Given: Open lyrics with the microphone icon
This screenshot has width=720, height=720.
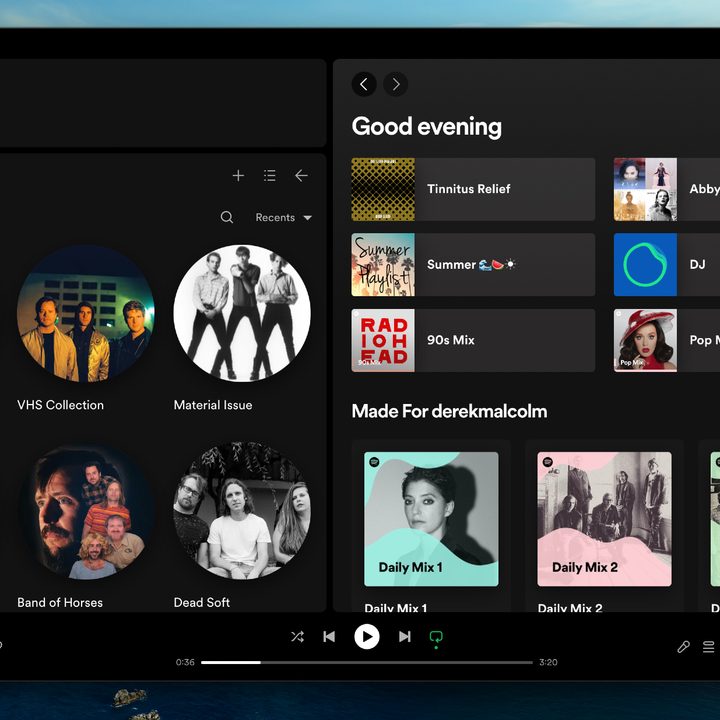Looking at the screenshot, I should pos(683,647).
